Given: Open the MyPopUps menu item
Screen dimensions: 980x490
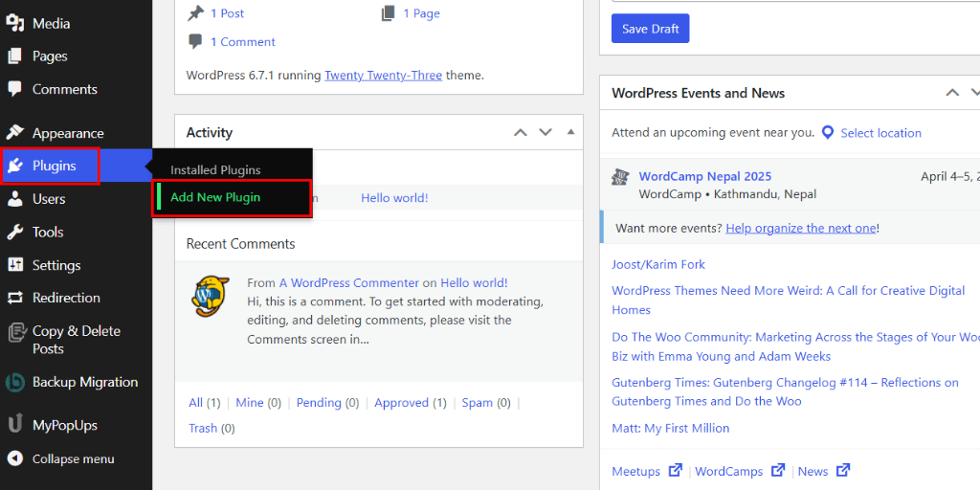Looking at the screenshot, I should 65,426.
